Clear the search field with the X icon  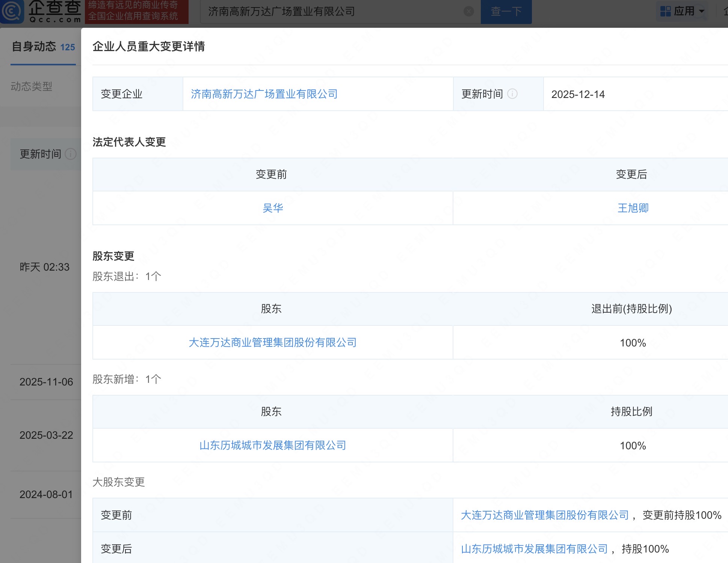[x=468, y=11]
